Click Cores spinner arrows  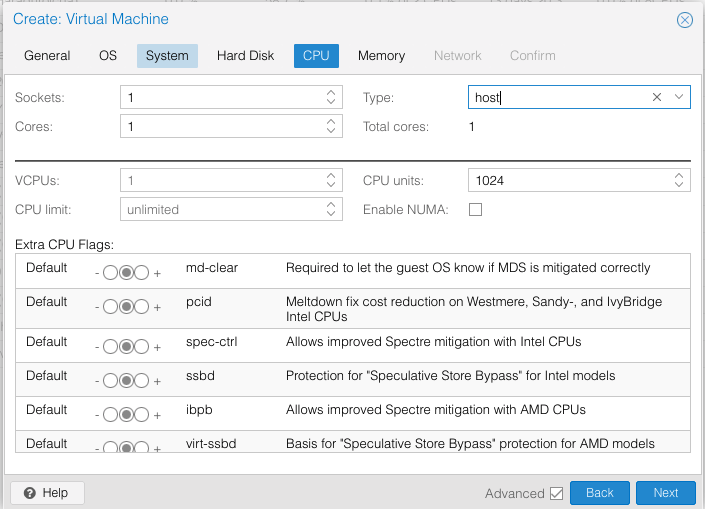pyautogui.click(x=332, y=127)
